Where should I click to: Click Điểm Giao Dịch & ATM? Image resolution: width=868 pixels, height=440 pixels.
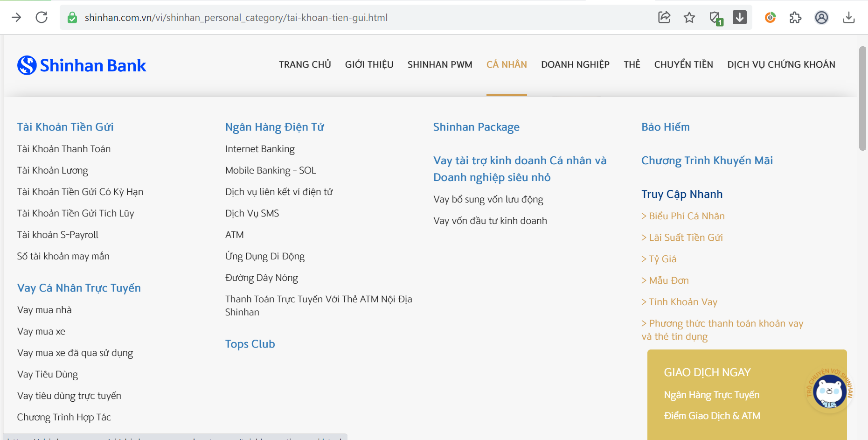click(712, 416)
